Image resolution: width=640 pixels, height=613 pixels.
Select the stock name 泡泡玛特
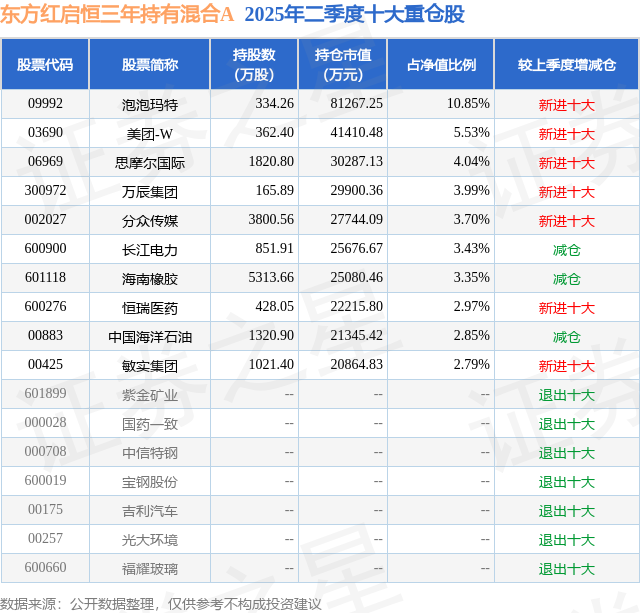coord(150,105)
